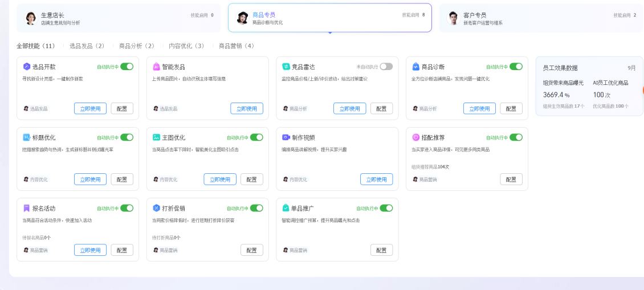Click the 竞品雷达 radar icon
Viewport: 644px width, 290px height.
(286, 67)
